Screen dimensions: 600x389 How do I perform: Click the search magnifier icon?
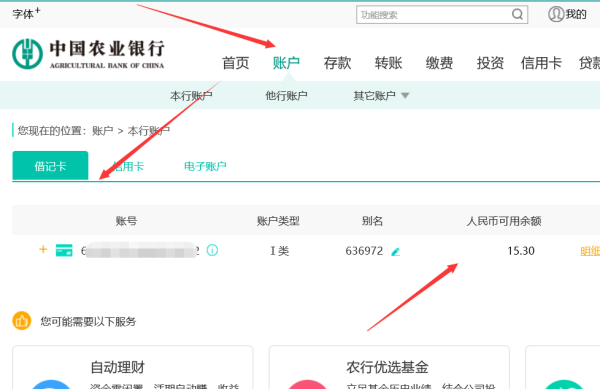pyautogui.click(x=517, y=15)
